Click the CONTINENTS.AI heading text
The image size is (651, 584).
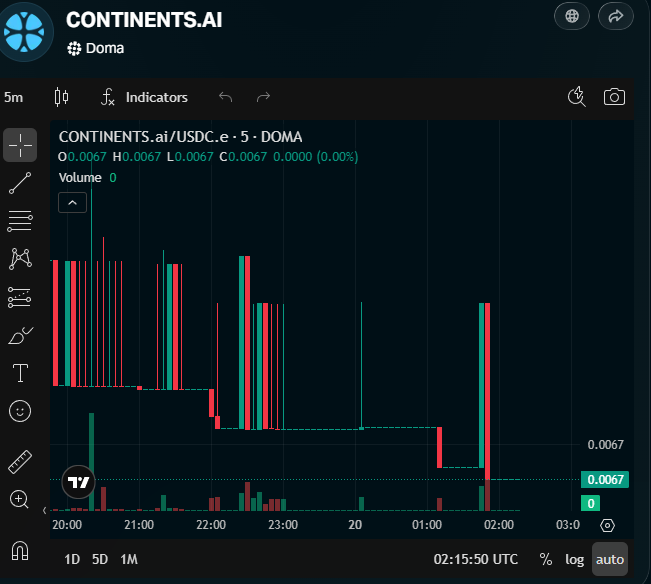click(144, 20)
